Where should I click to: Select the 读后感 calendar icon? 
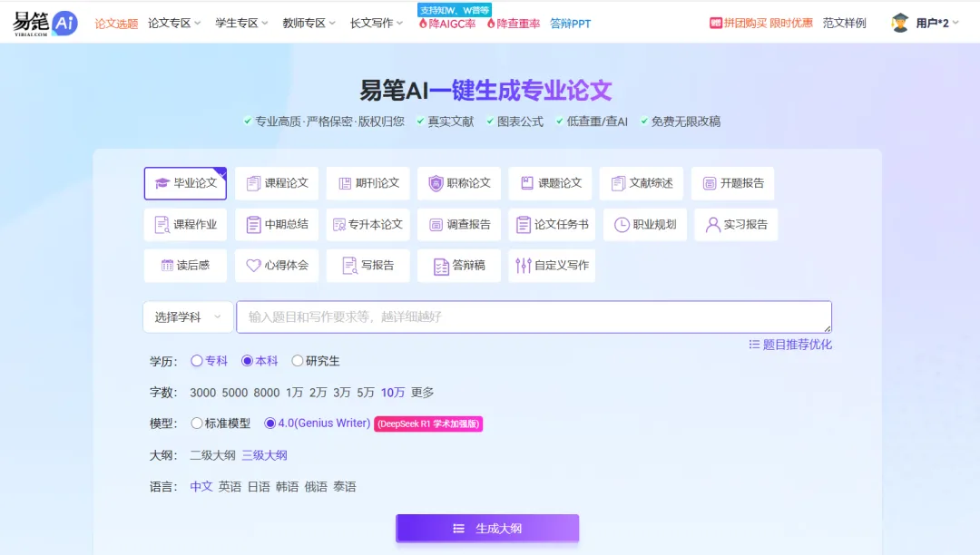[167, 266]
